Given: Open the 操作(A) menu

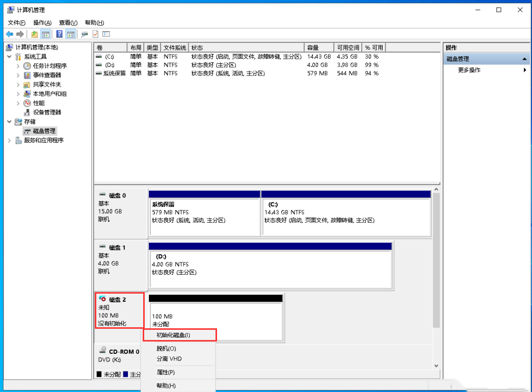Looking at the screenshot, I should 42,23.
